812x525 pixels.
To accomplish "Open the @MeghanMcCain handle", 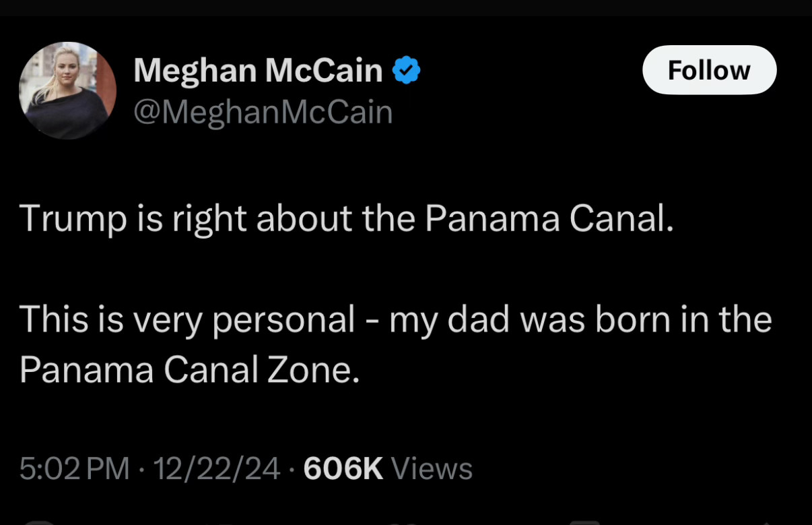I will point(263,112).
